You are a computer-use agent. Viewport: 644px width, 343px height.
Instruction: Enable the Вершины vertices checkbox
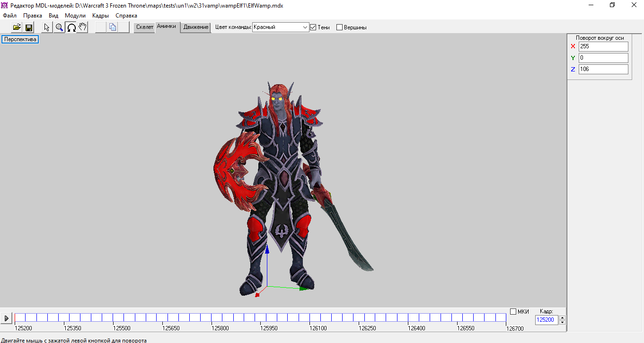339,27
